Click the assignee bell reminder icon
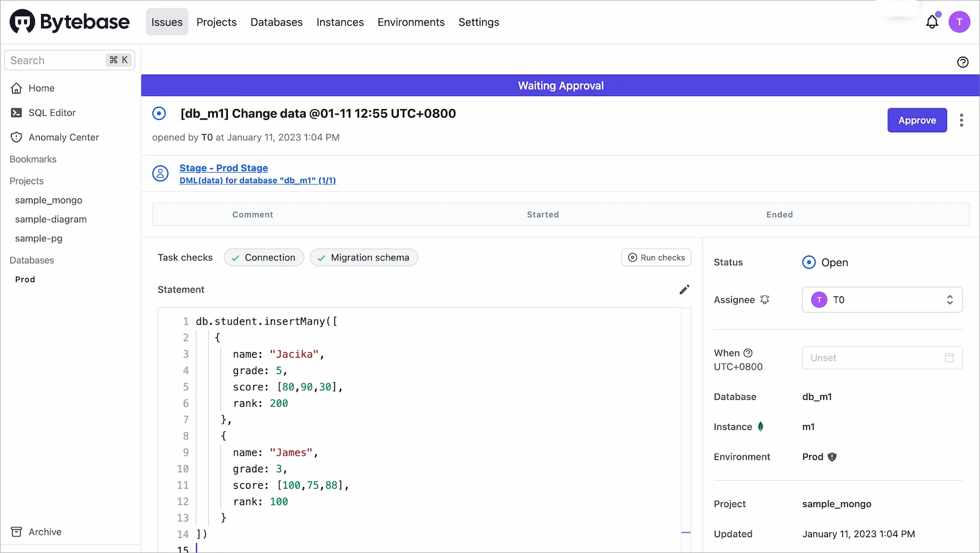This screenshot has height=553, width=980. click(764, 299)
